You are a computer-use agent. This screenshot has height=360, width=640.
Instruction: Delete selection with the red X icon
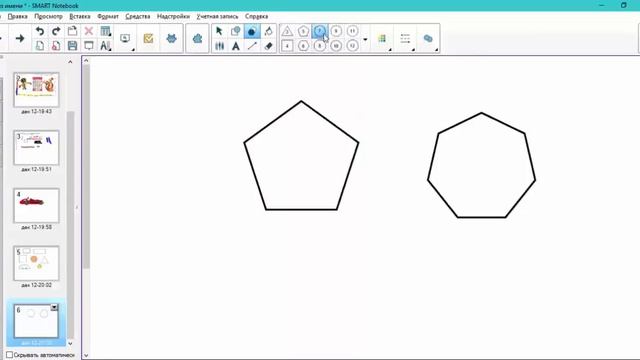tap(89, 31)
